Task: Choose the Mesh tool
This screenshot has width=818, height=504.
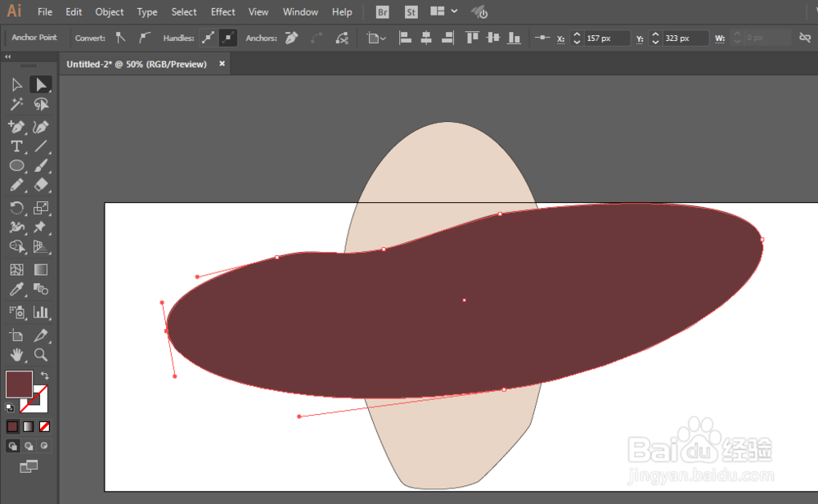Action: [x=16, y=270]
